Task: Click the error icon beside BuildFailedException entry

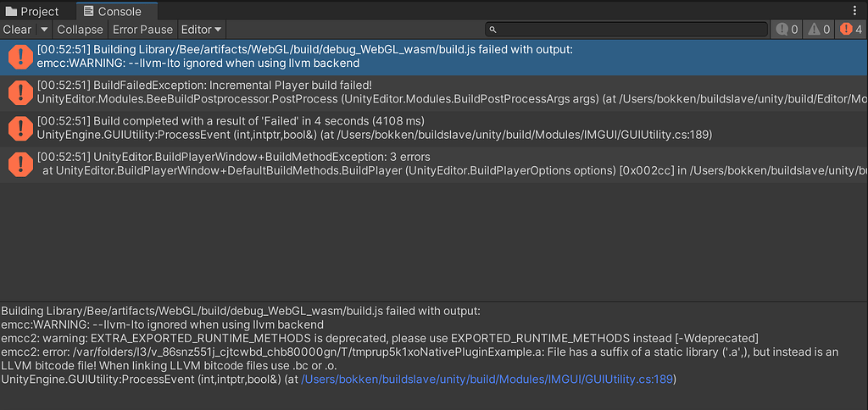Action: 19,92
